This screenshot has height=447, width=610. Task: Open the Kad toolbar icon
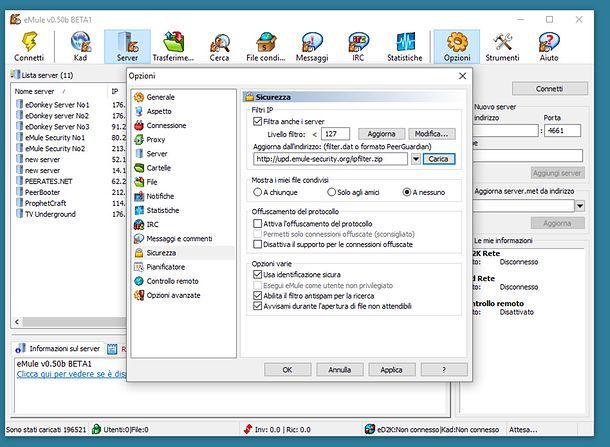81,47
